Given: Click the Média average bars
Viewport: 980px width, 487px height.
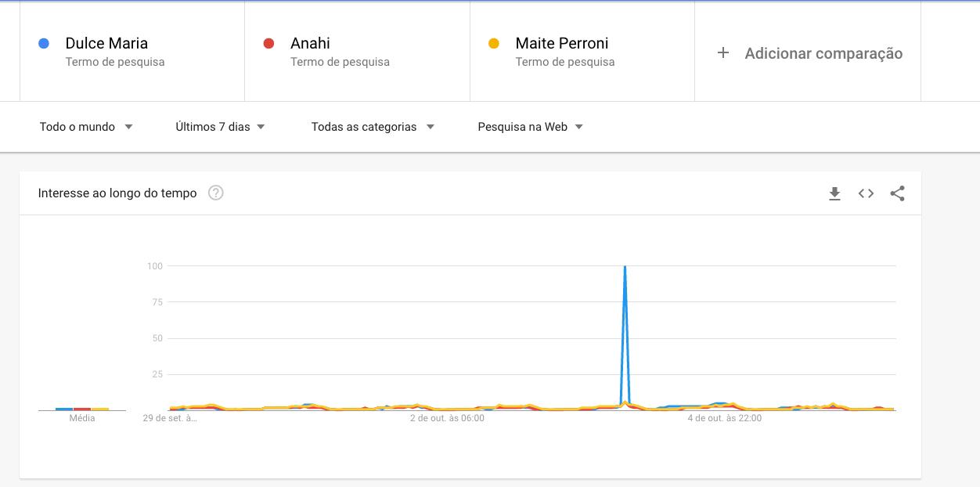Looking at the screenshot, I should [82, 409].
